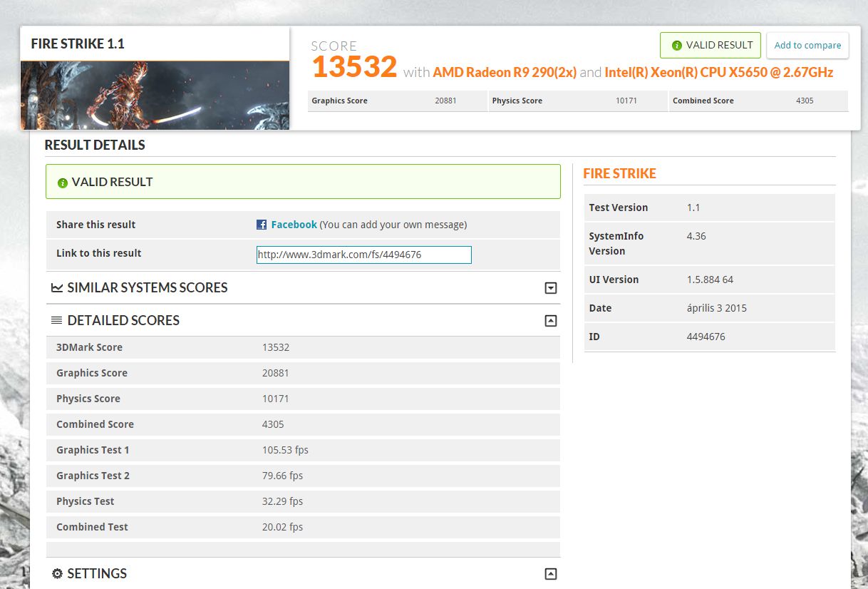The image size is (868, 589).
Task: Click Test Version value 1.1
Action: (693, 208)
